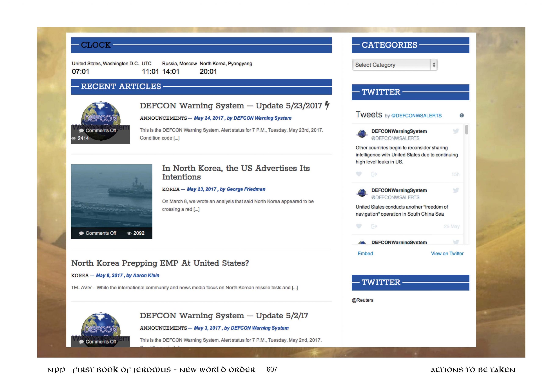Click the Twitter info icon beside @DEFCONWSALERTS
Image resolution: width=542 pixels, height=392 pixels.
[462, 115]
